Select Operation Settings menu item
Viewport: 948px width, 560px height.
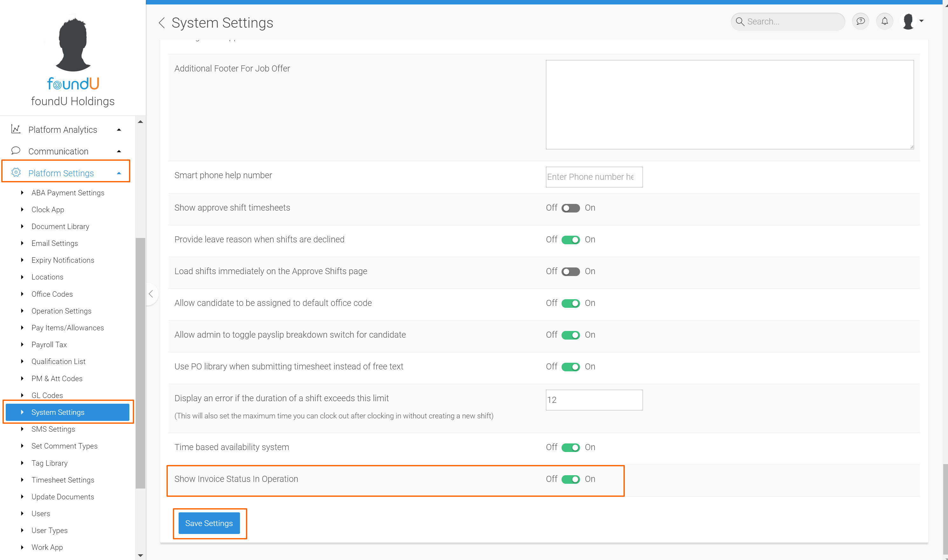pos(61,311)
